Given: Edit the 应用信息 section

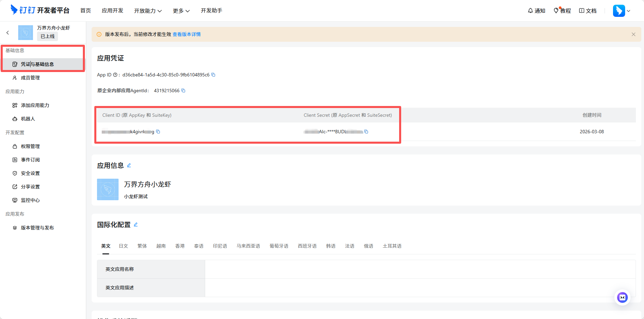Looking at the screenshot, I should (129, 165).
